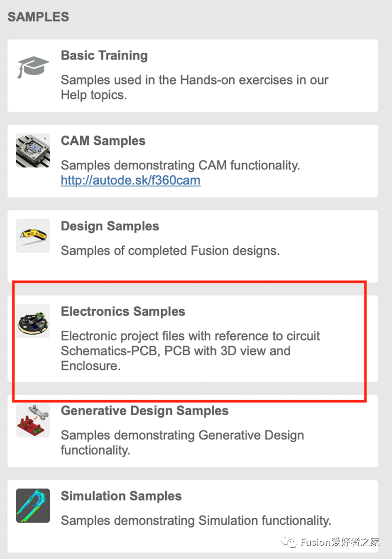
Task: Click the CAM functionality description text
Action: pos(180,165)
